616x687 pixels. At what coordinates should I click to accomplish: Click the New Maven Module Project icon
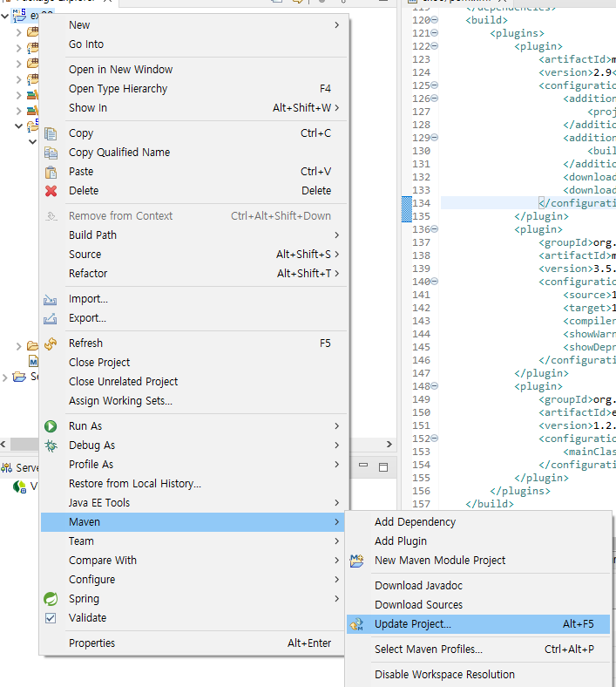356,561
